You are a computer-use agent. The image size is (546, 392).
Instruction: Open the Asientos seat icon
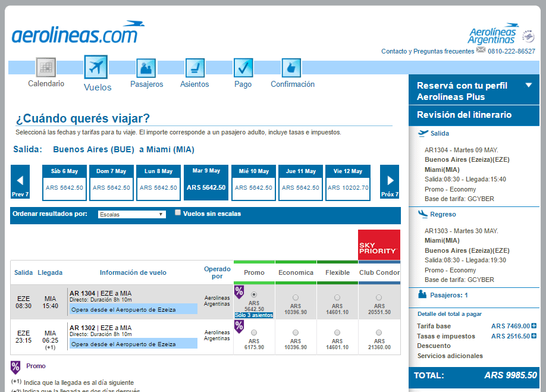pyautogui.click(x=195, y=68)
